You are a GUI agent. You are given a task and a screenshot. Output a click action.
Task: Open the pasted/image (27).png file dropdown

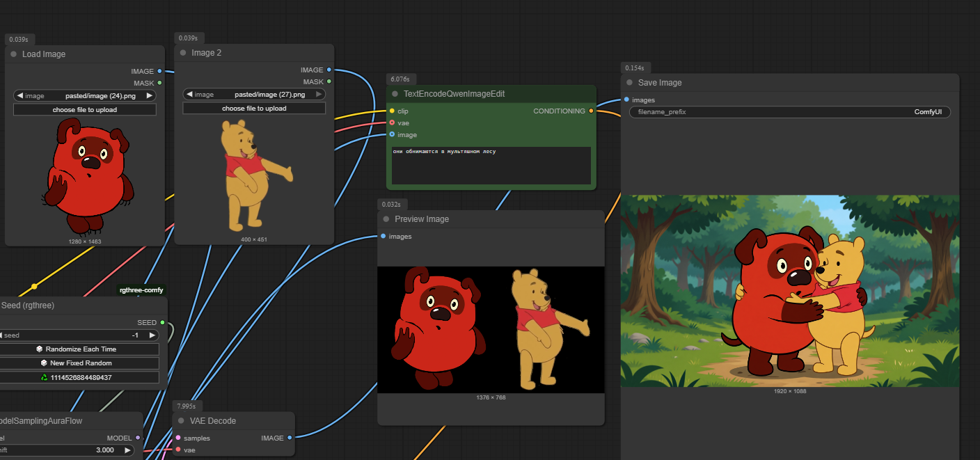254,95
